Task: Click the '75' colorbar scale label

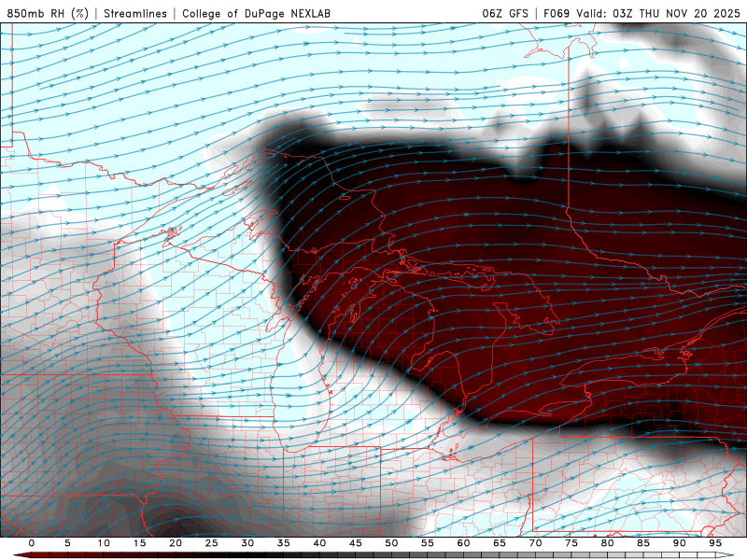Action: point(571,543)
